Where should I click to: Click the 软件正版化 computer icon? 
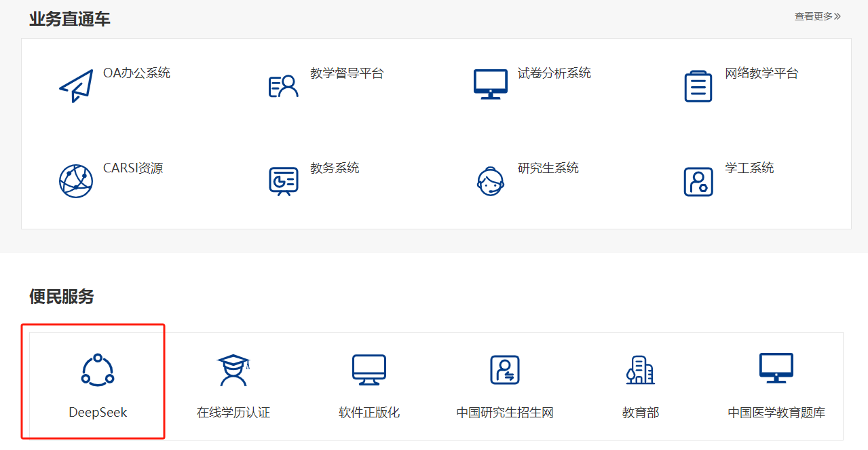369,371
